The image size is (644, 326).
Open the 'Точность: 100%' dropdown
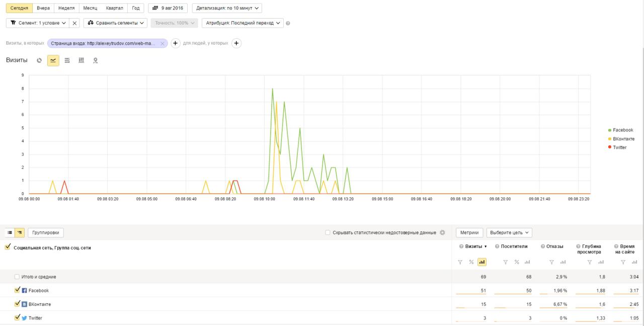tap(174, 23)
